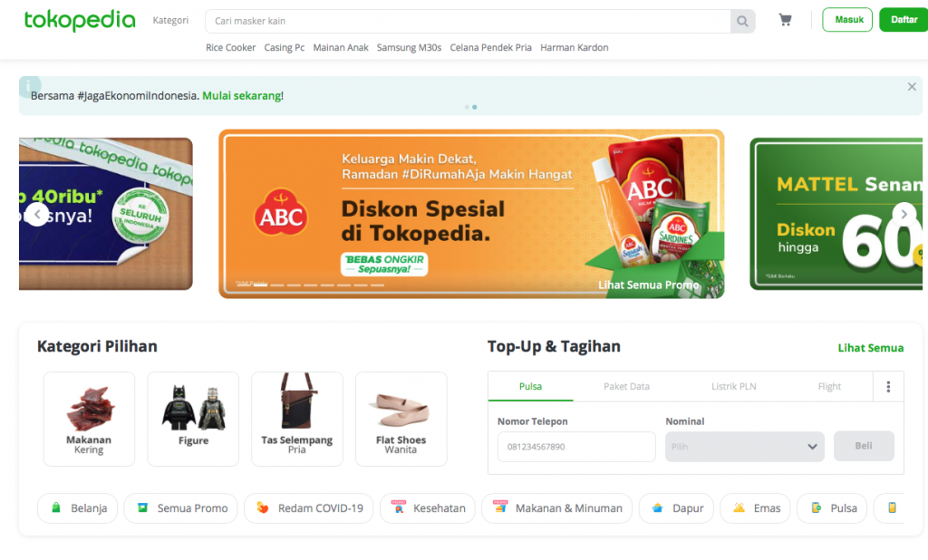Expand the Nominal Pilih dropdown
Viewport: 928px width, 560px height.
[x=745, y=447]
